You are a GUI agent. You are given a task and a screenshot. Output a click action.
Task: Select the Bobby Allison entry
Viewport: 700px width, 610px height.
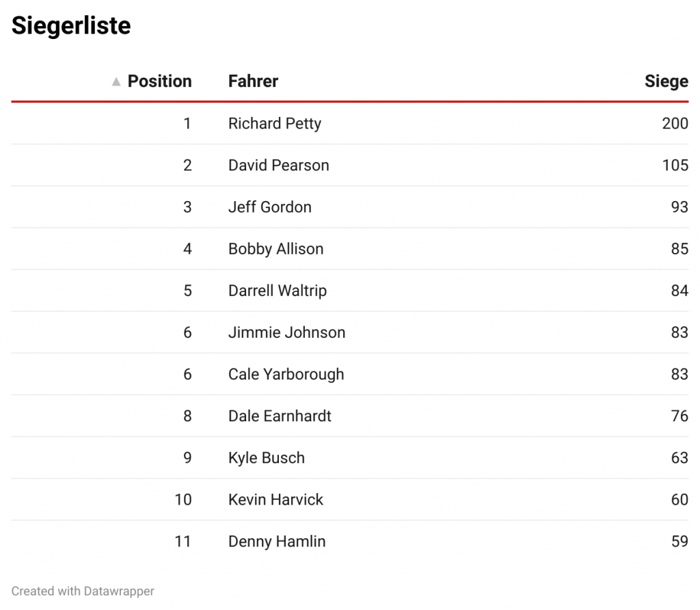[275, 249]
